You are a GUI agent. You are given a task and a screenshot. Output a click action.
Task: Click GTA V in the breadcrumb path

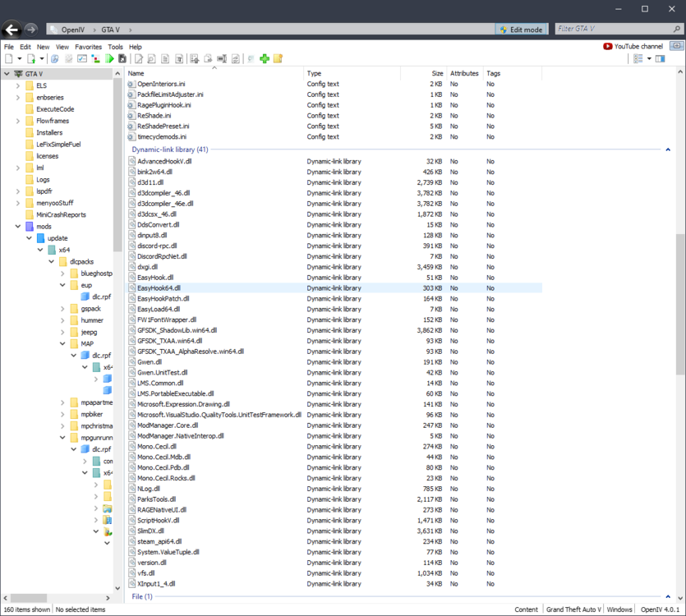pos(110,30)
